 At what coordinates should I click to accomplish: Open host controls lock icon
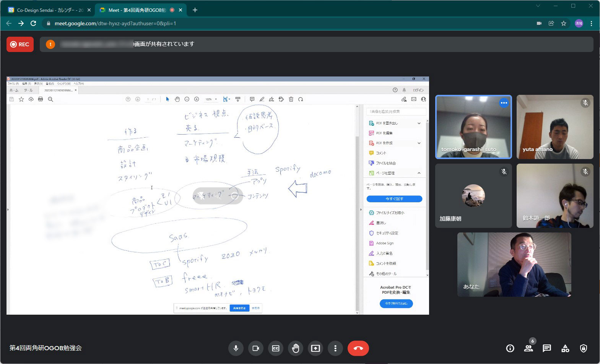pos(583,348)
